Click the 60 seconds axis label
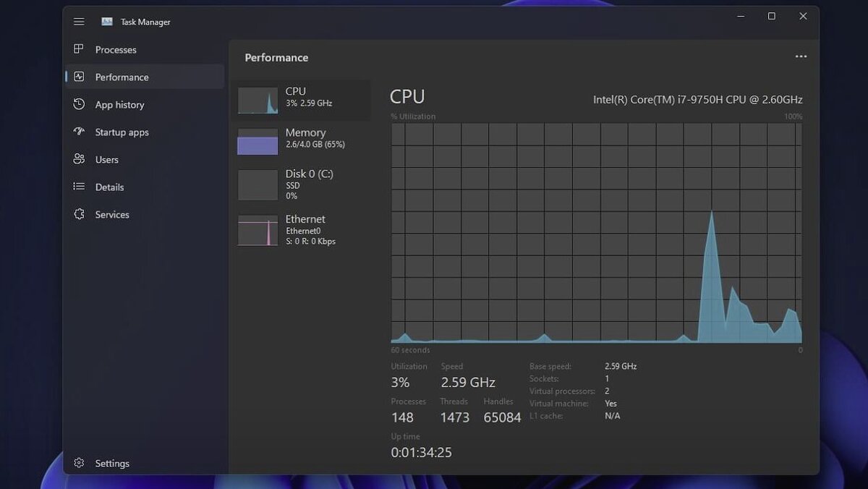The height and width of the screenshot is (489, 868). [410, 350]
